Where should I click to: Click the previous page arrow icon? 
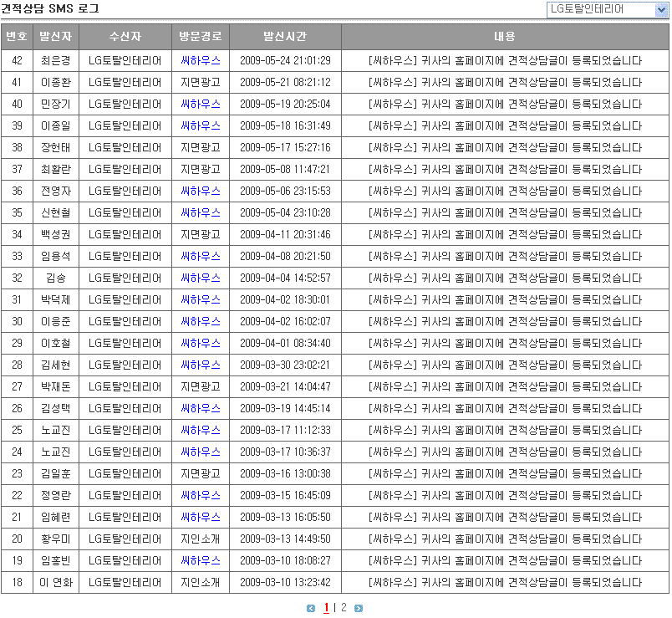click(x=311, y=608)
